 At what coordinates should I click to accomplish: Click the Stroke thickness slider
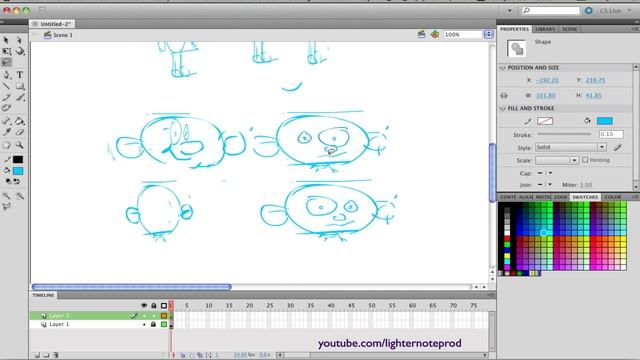tap(564, 134)
